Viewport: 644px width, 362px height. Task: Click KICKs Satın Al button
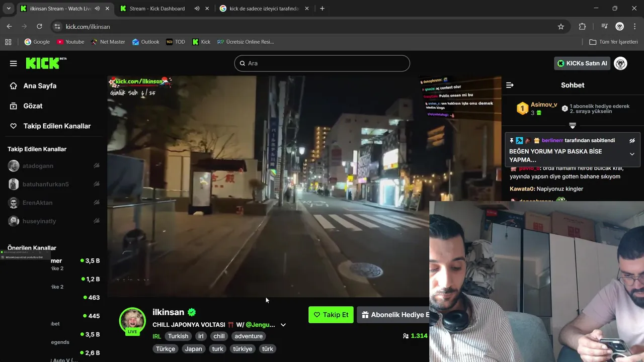(x=583, y=63)
